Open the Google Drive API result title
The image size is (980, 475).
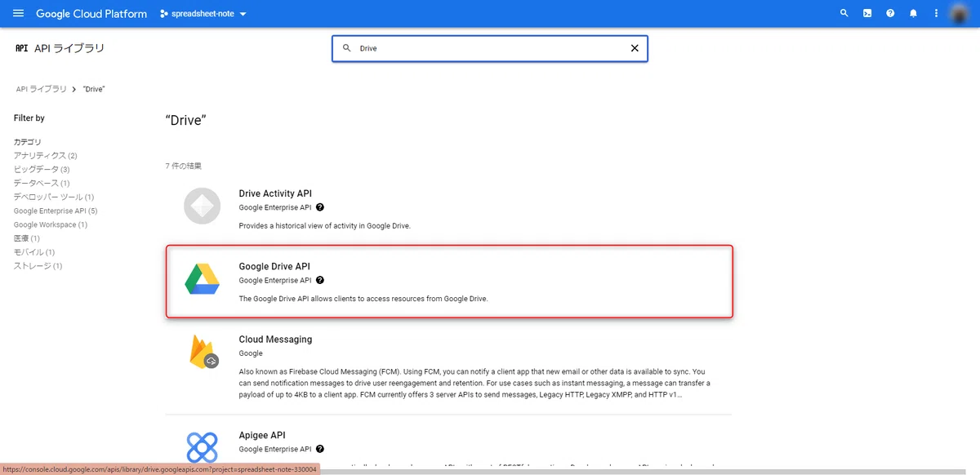click(274, 266)
